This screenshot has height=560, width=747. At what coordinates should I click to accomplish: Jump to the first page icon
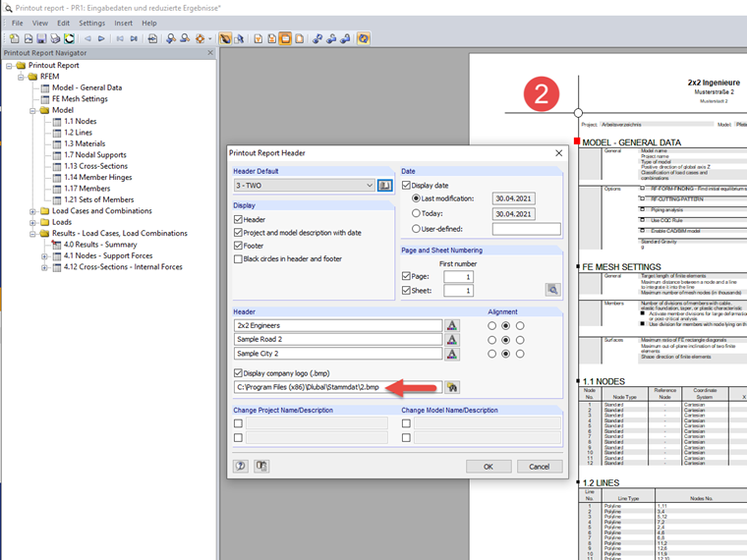(x=120, y=38)
